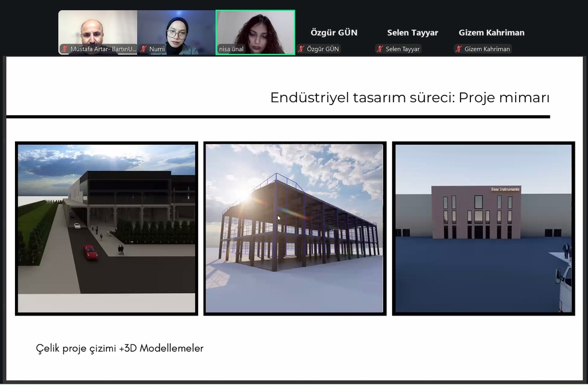Click the 'Bass Instruments' sign on the building
Viewport: 588px width, 385px height.
pos(505,189)
